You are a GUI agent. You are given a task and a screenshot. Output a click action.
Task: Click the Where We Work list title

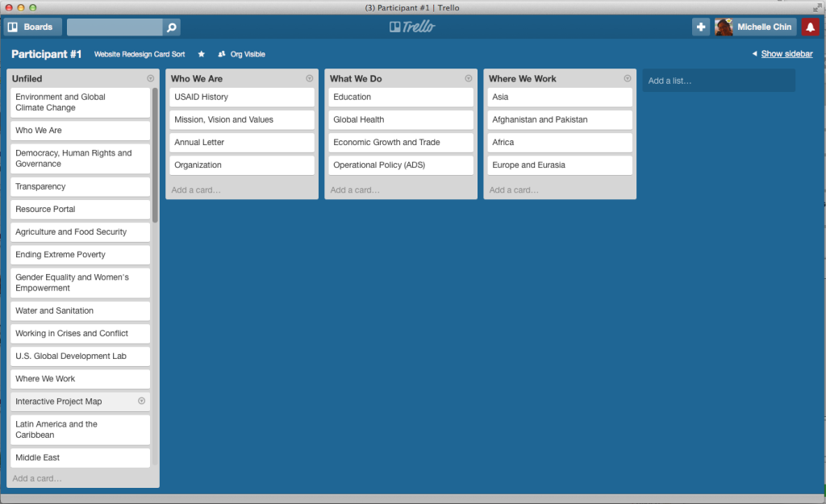click(522, 78)
